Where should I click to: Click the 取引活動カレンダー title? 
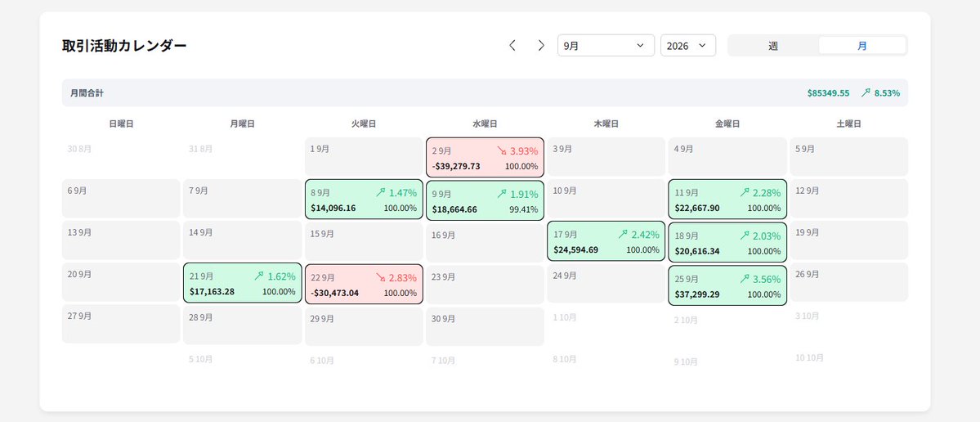pyautogui.click(x=124, y=46)
